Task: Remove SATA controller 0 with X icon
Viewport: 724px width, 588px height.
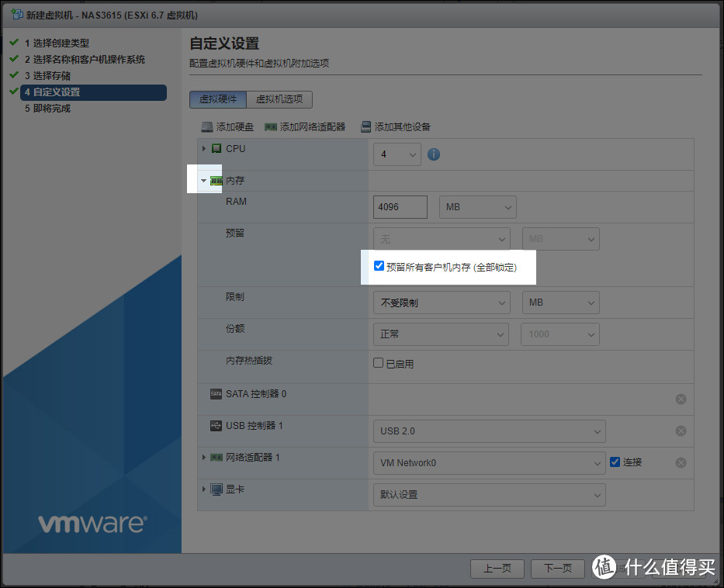Action: tap(681, 399)
